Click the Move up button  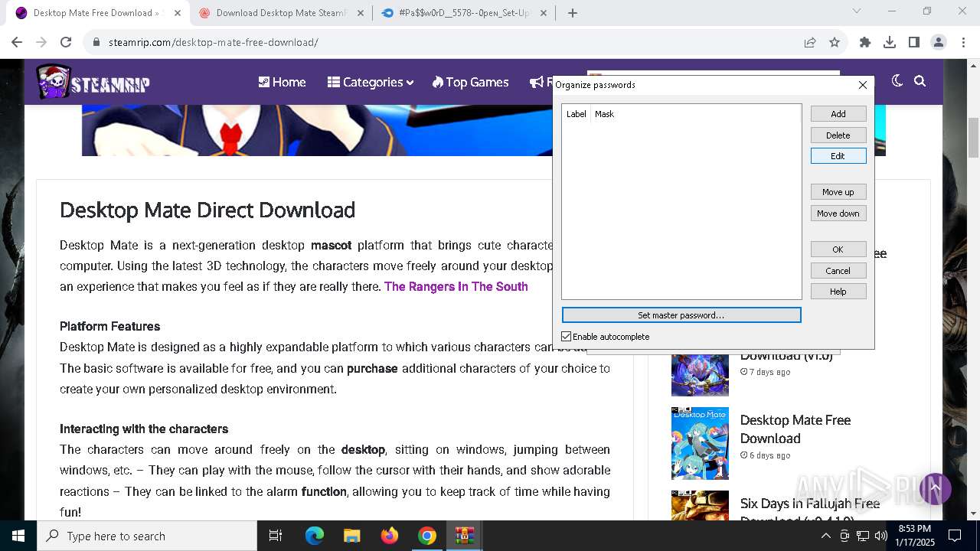point(838,192)
